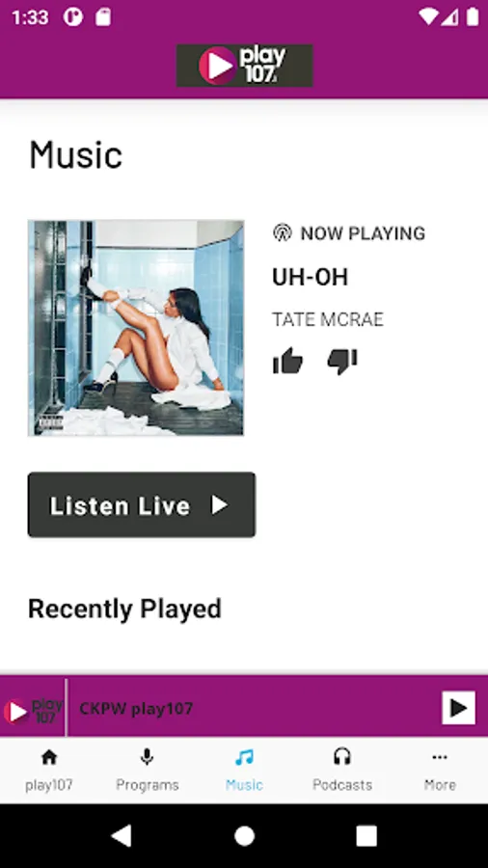This screenshot has width=488, height=868.
Task: Tap the home icon for play107
Action: [49, 756]
